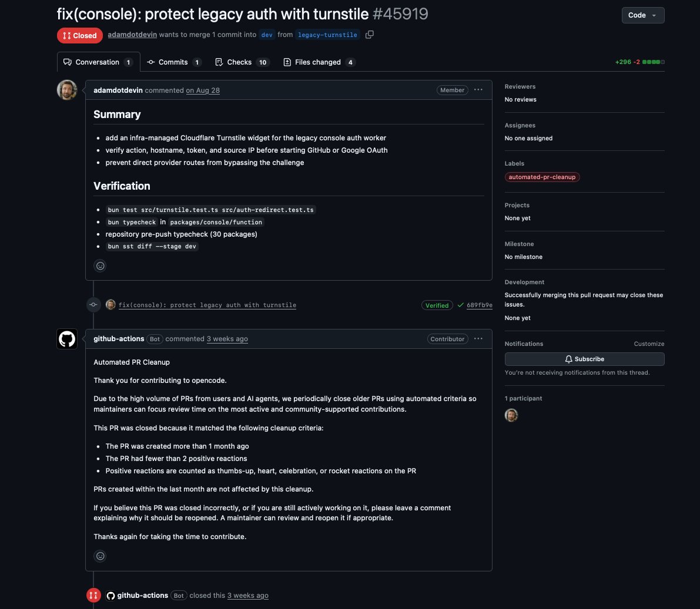Viewport: 700px width, 609px height.
Task: Open the Files changed tab
Action: click(x=319, y=62)
